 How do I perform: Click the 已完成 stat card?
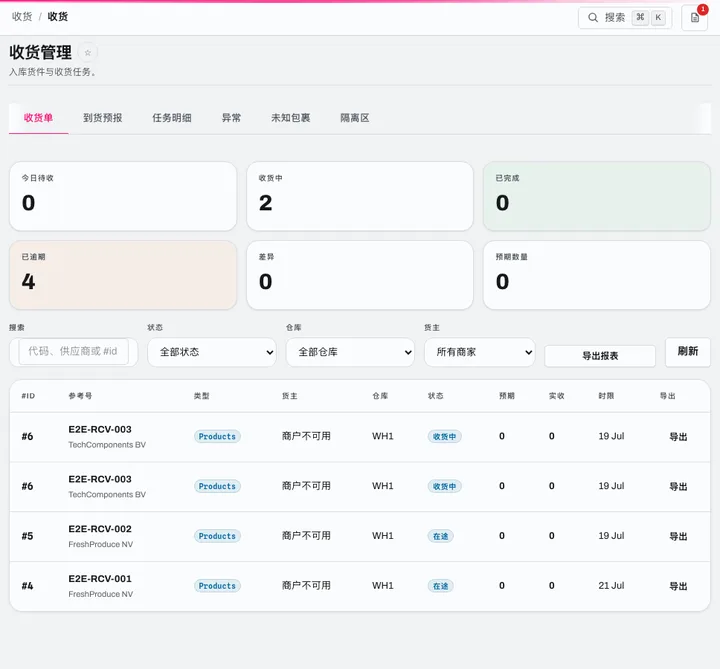click(x=597, y=196)
